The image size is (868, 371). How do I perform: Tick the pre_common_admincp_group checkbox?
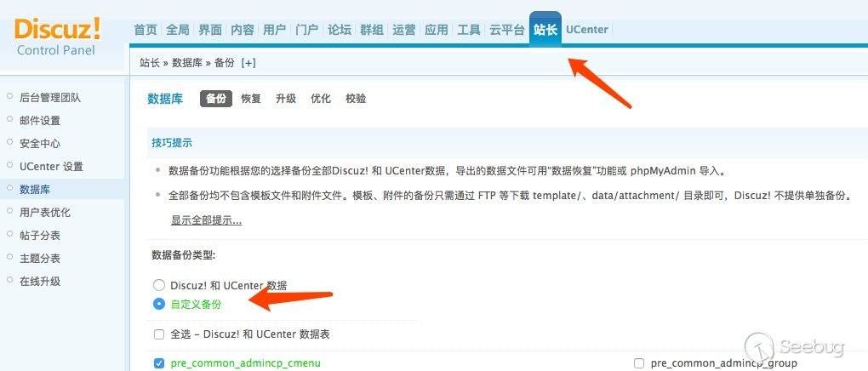(639, 363)
